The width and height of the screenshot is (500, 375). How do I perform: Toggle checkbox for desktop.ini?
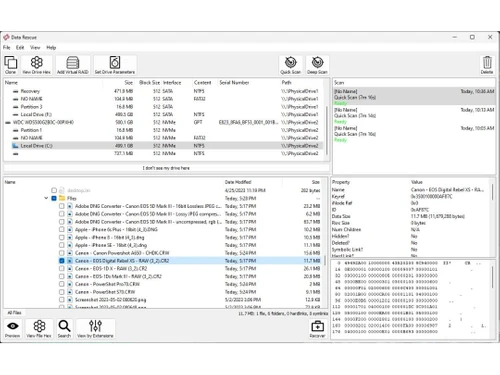(x=54, y=190)
